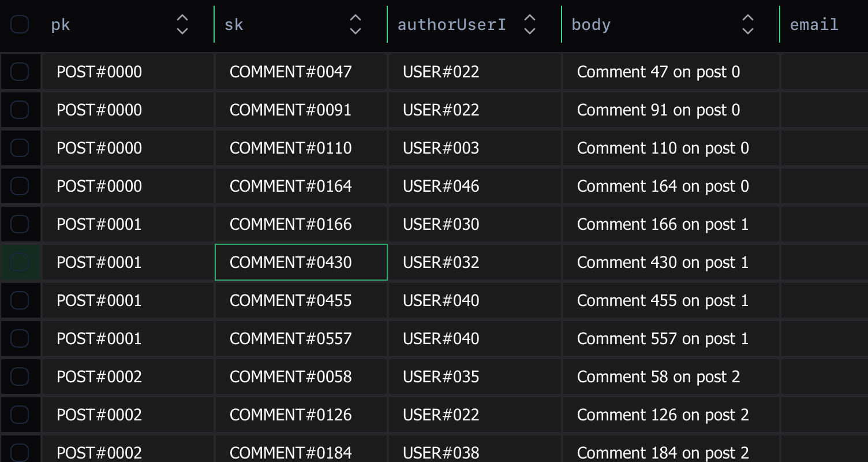Select the COMMENT#0091 cell
Screen dimensions: 868x462
pyautogui.click(x=301, y=110)
